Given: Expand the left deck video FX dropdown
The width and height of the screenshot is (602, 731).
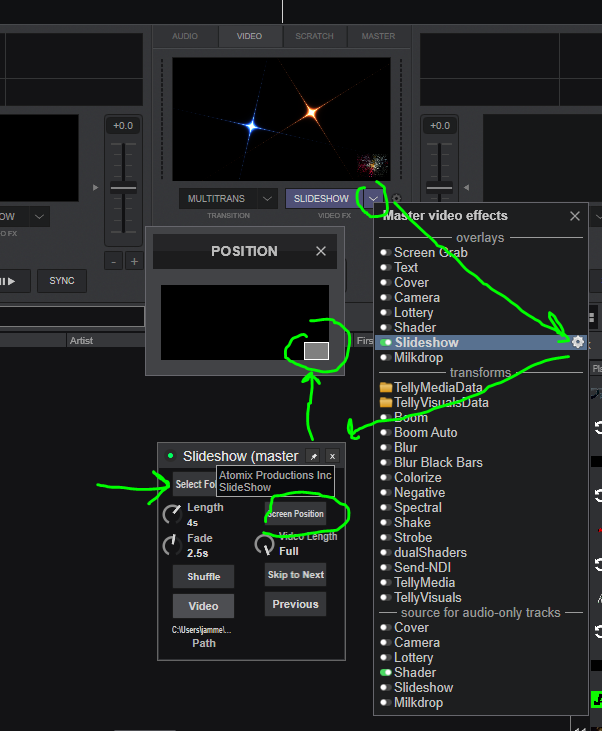Looking at the screenshot, I should coord(39,216).
